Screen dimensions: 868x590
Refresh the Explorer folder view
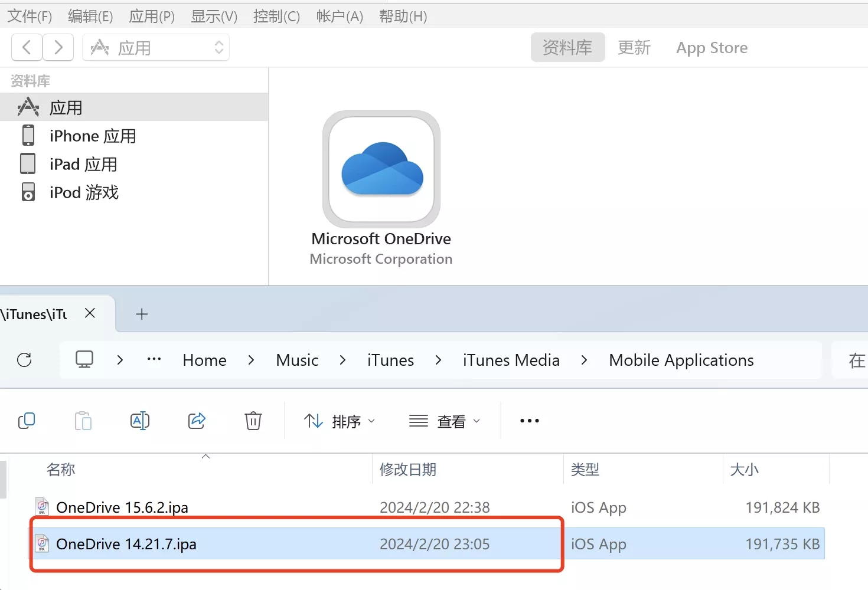(24, 360)
